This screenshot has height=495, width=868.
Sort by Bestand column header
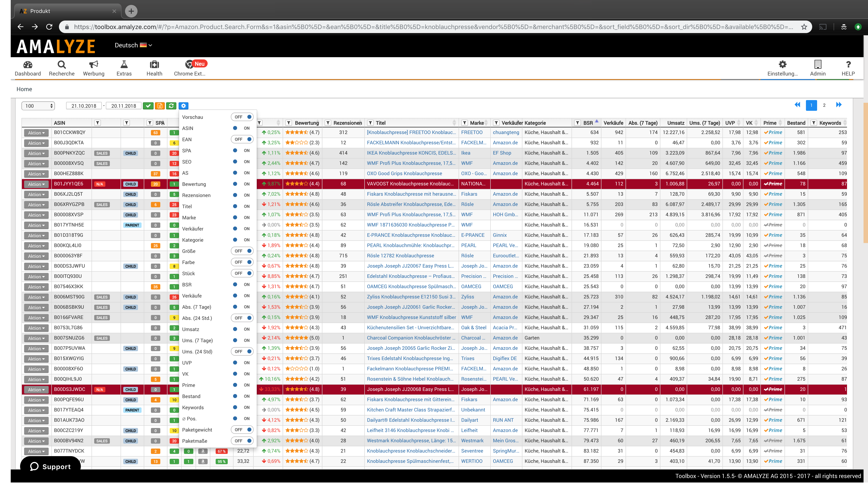tap(796, 123)
